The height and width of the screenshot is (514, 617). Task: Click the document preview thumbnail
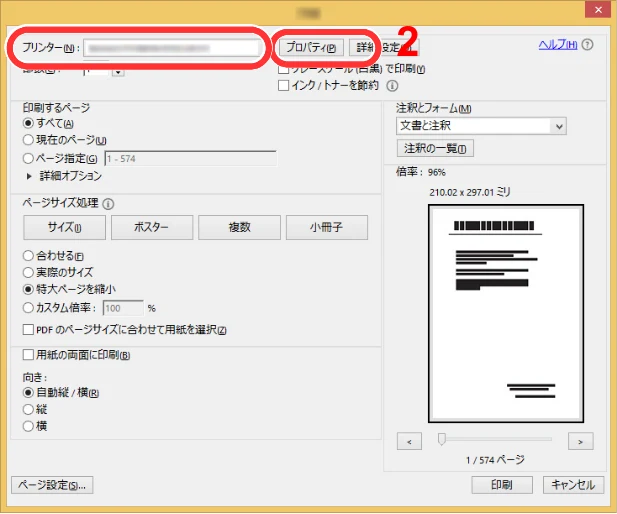[506, 313]
